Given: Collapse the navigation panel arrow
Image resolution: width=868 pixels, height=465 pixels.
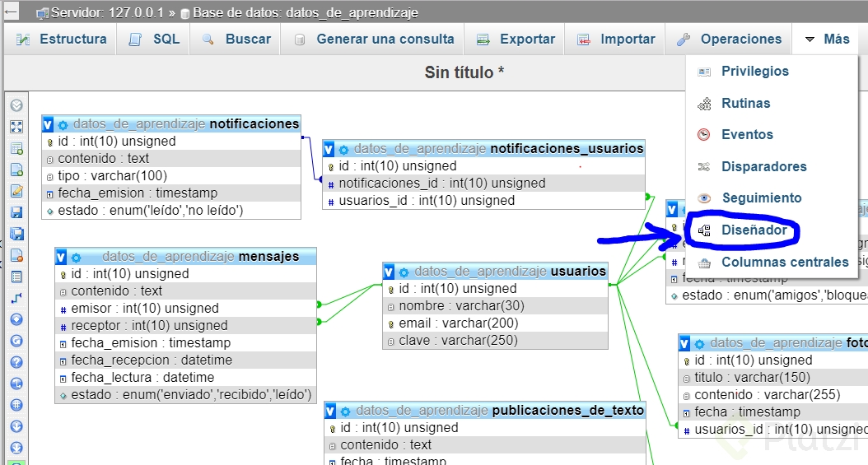Looking at the screenshot, I should 11,11.
